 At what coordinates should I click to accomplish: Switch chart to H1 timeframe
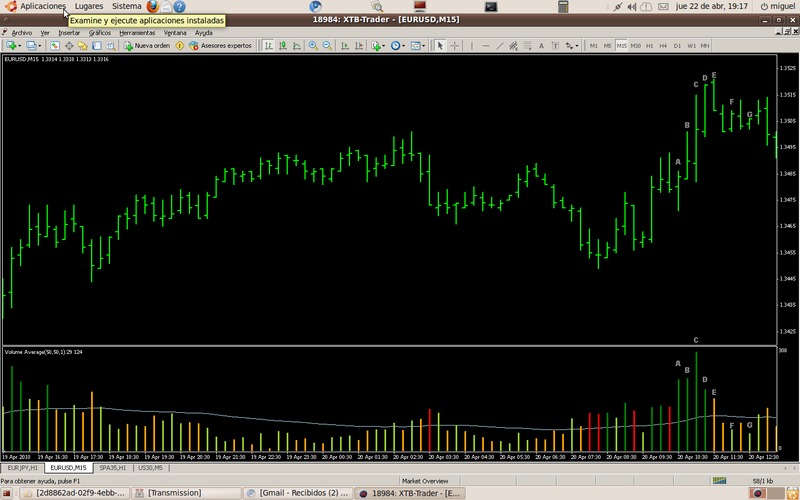pos(649,46)
